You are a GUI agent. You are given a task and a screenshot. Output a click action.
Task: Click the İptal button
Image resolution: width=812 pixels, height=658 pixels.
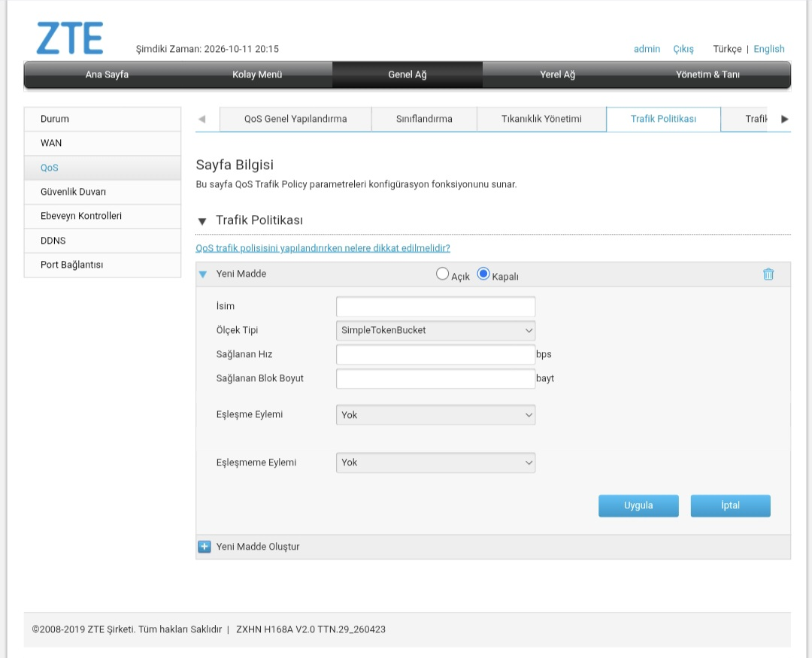730,505
